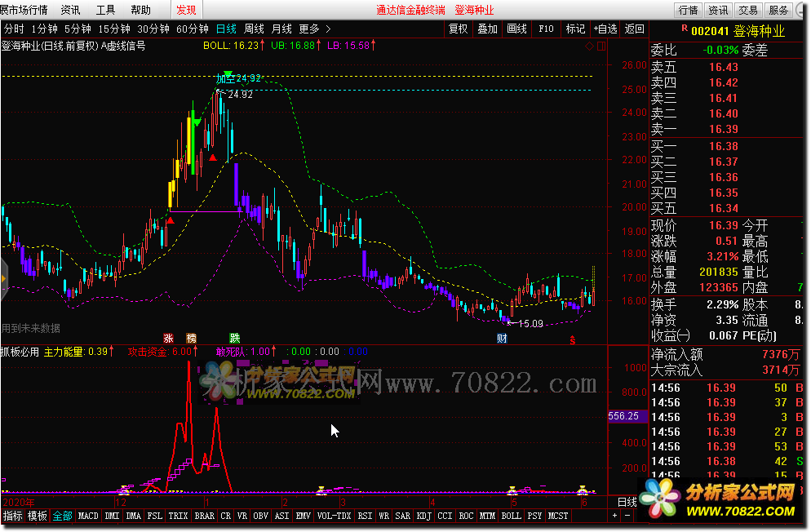Click the − zoom out button
This screenshot has height=532, width=811.
point(627,516)
